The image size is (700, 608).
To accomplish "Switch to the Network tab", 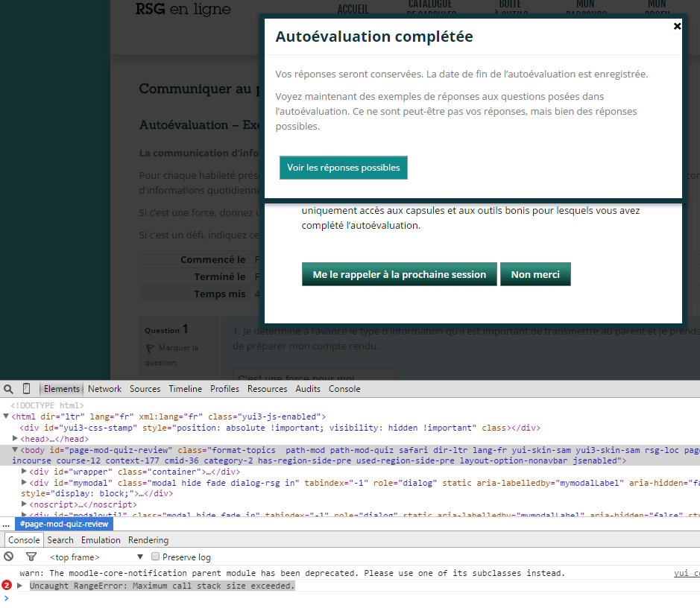I will coord(104,389).
